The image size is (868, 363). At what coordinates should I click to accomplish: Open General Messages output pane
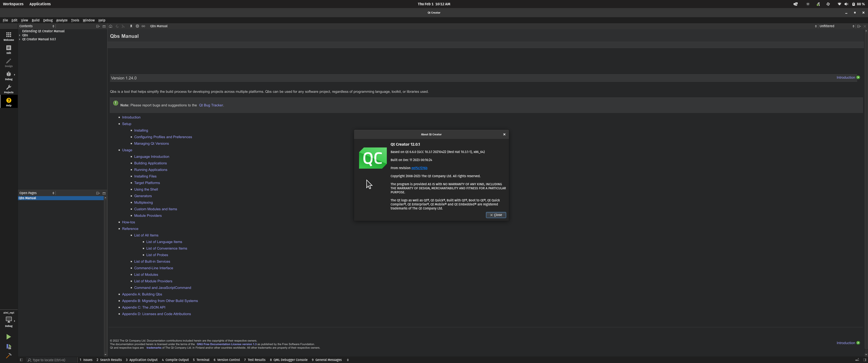[x=327, y=360]
